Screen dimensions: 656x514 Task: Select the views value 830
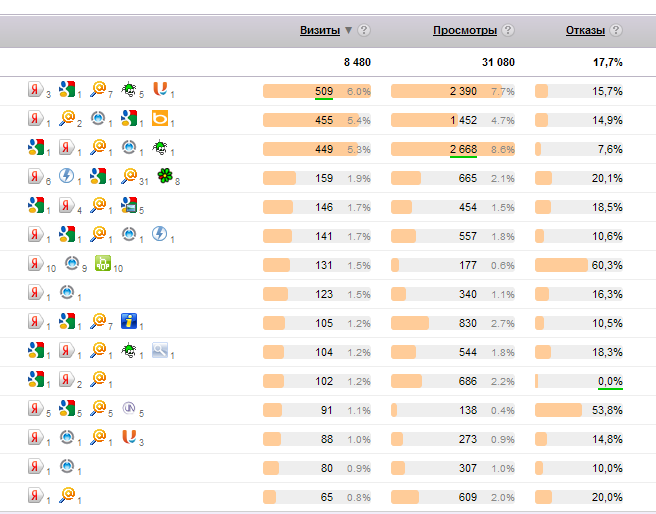tap(468, 323)
